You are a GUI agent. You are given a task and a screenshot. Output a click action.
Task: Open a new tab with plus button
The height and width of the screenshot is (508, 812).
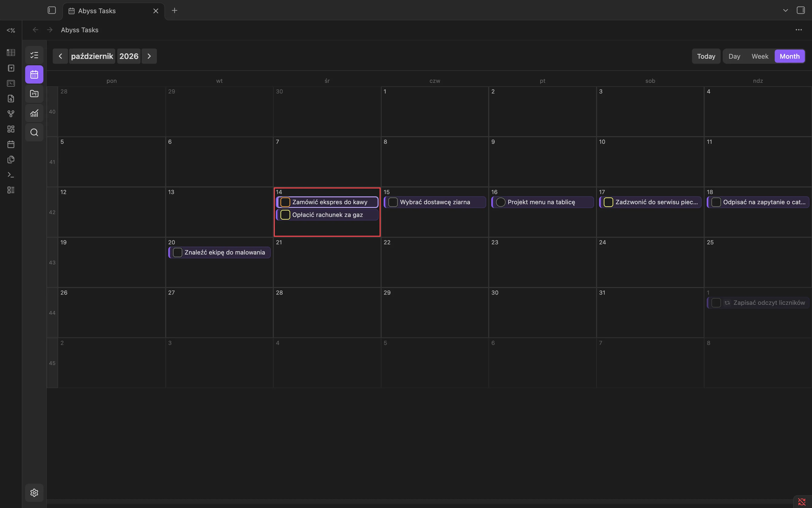(175, 10)
